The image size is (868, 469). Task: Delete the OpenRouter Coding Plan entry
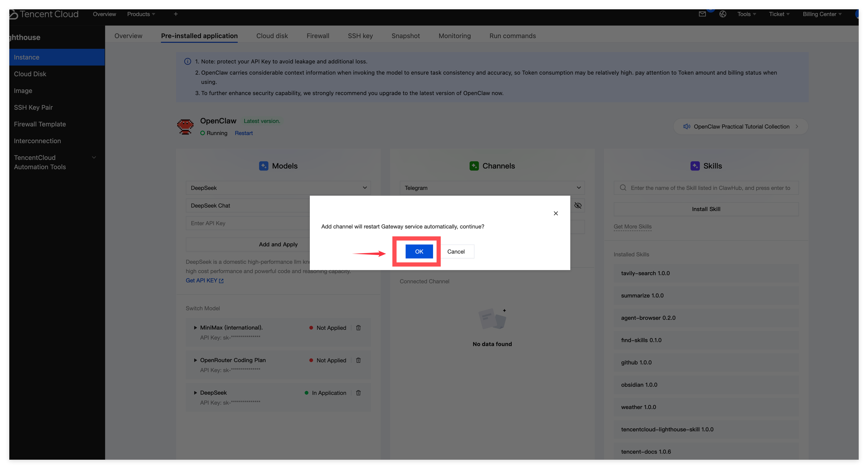point(358,360)
